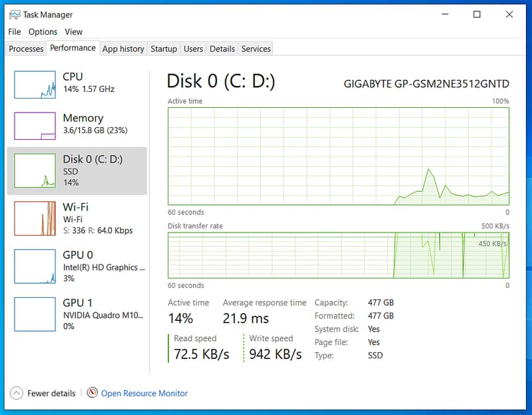Open the View menu

[x=74, y=31]
